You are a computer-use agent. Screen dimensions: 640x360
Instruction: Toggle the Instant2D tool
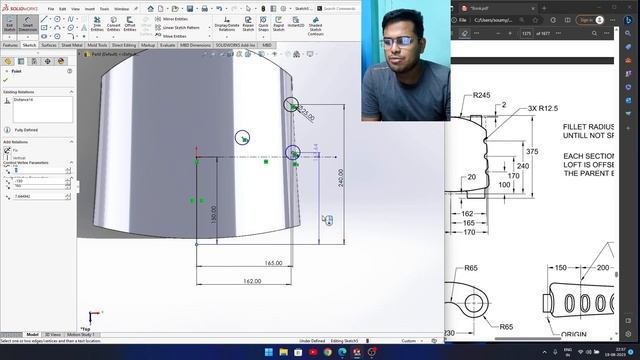(x=296, y=22)
